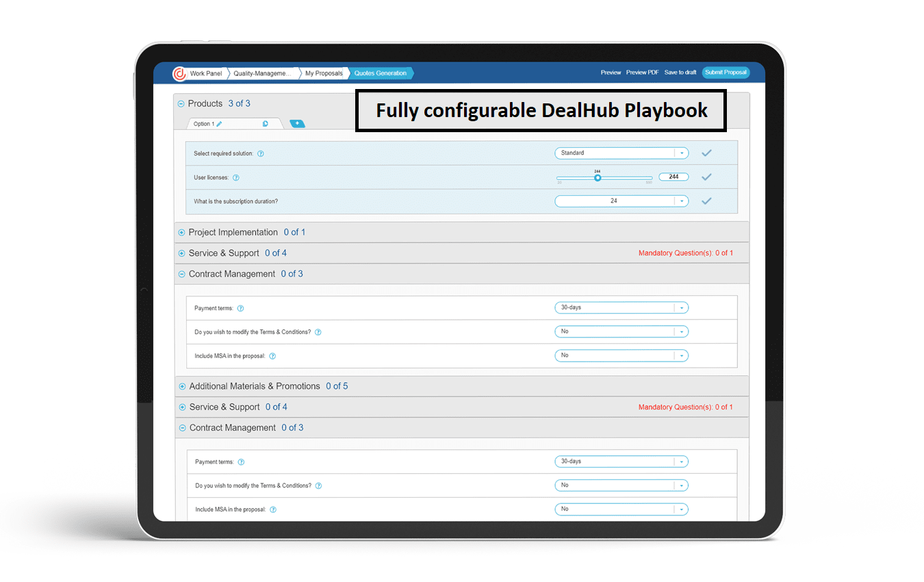Open help for 'Include MSA in the proposal'
The height and width of the screenshot is (582, 924).
(272, 355)
